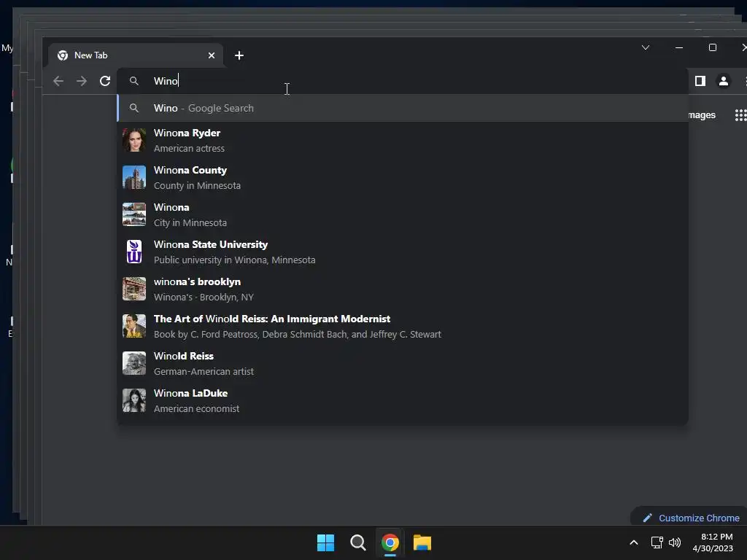The width and height of the screenshot is (747, 560).
Task: Click the Winona State University logo
Action: click(x=134, y=252)
